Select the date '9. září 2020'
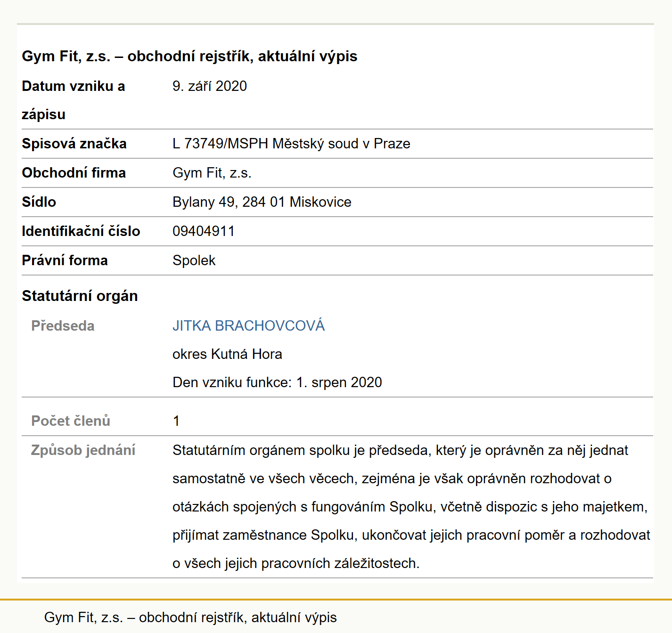 (x=210, y=86)
